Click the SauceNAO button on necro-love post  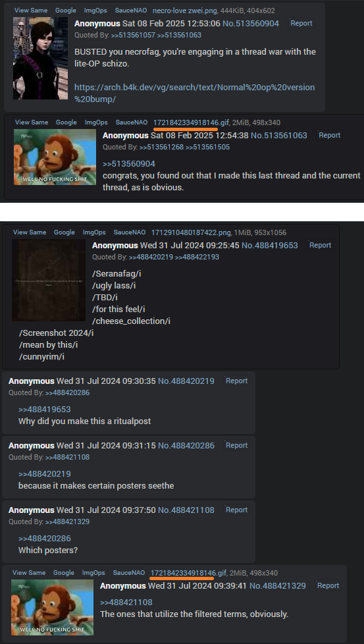(x=130, y=11)
